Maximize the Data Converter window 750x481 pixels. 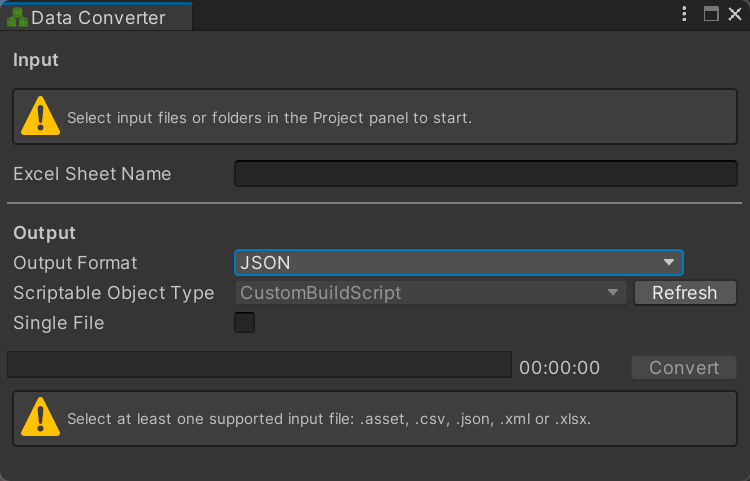click(x=711, y=14)
